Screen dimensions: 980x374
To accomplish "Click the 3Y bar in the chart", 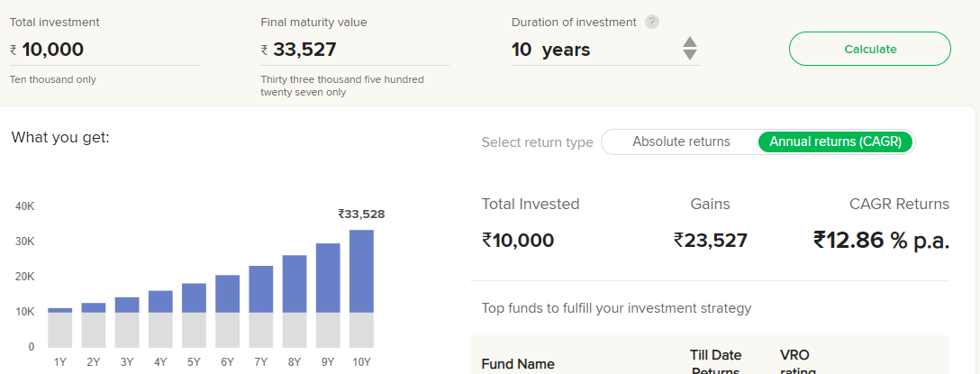I will point(127,322).
